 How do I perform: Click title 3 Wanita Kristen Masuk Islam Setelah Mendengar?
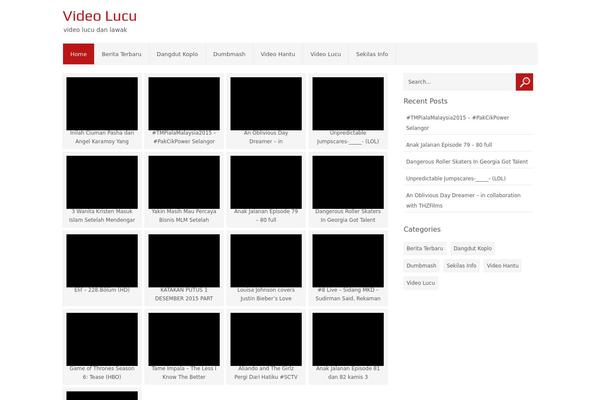[x=102, y=216]
